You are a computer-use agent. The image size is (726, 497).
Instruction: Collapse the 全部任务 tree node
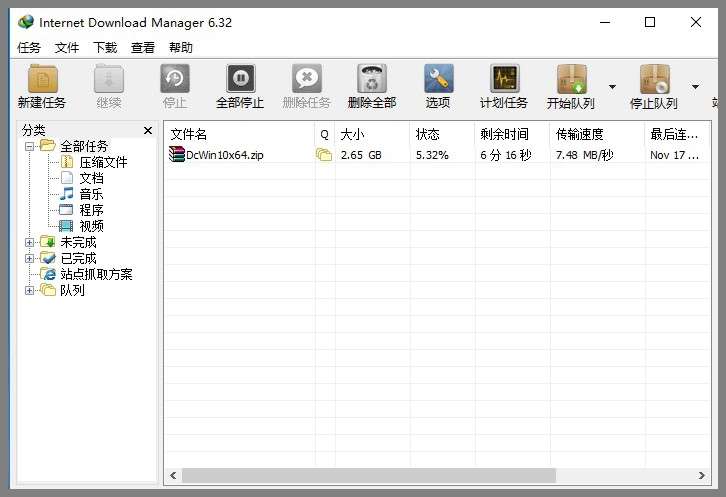click(30, 146)
